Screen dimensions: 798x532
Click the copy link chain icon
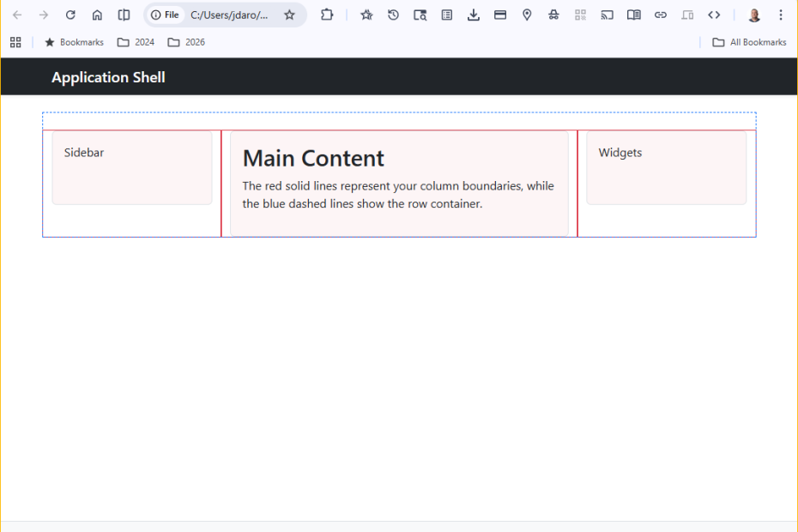click(661, 15)
